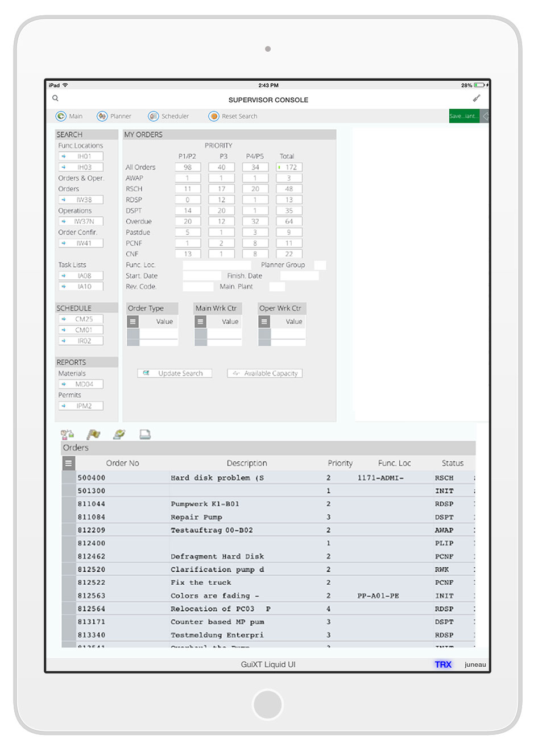
Task: Click the green checkmark icon above Orders table
Action: point(119,435)
